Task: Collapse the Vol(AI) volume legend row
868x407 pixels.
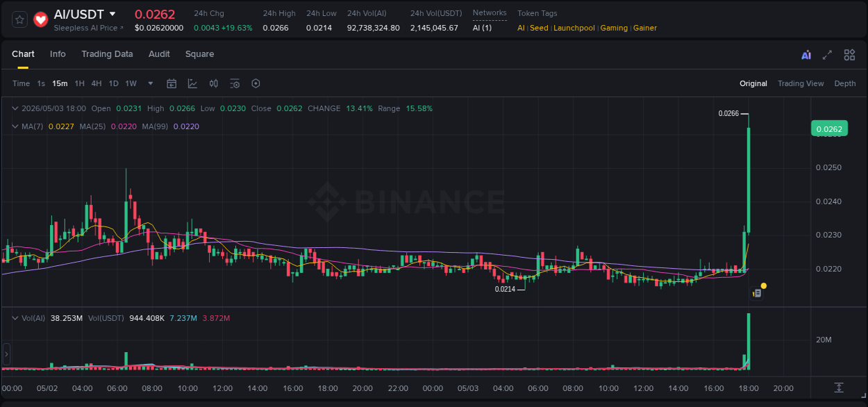Action: [15, 318]
